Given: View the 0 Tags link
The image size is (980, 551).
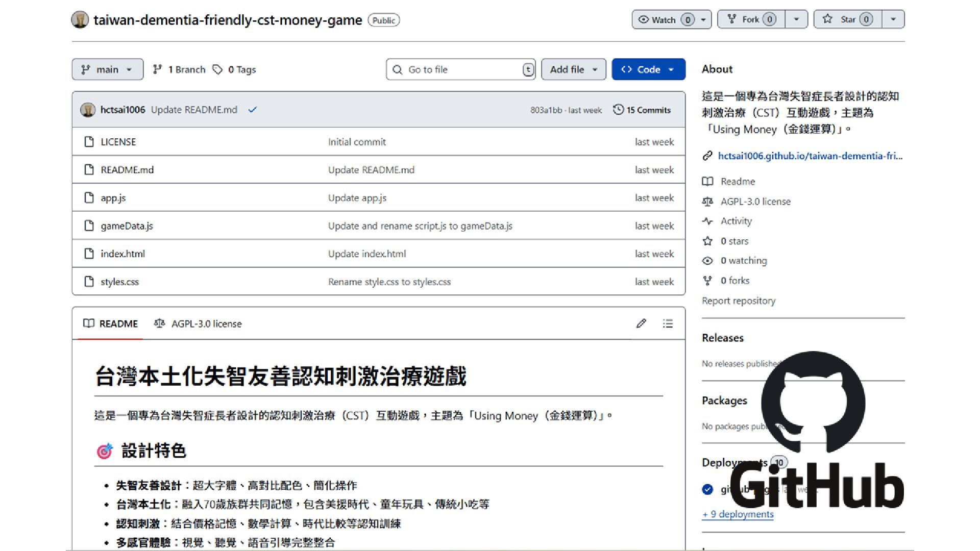Looking at the screenshot, I should click(234, 69).
